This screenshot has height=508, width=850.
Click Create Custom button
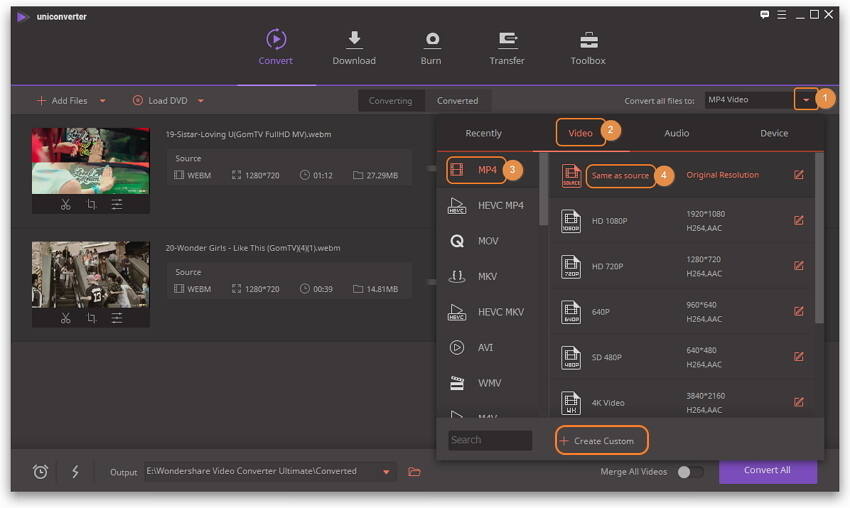pos(602,440)
